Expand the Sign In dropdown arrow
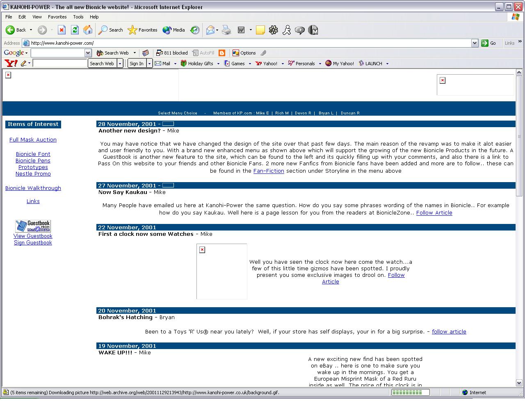Viewport: 525px width, 420px height. coord(149,64)
